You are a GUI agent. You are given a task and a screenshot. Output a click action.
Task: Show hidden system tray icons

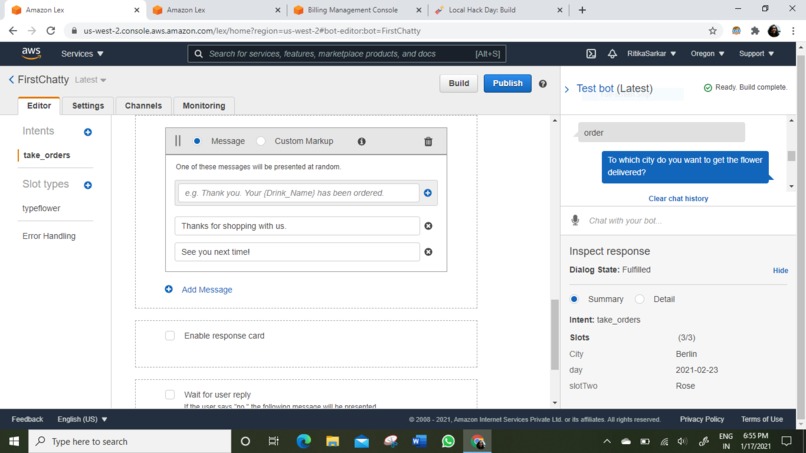[x=607, y=441]
